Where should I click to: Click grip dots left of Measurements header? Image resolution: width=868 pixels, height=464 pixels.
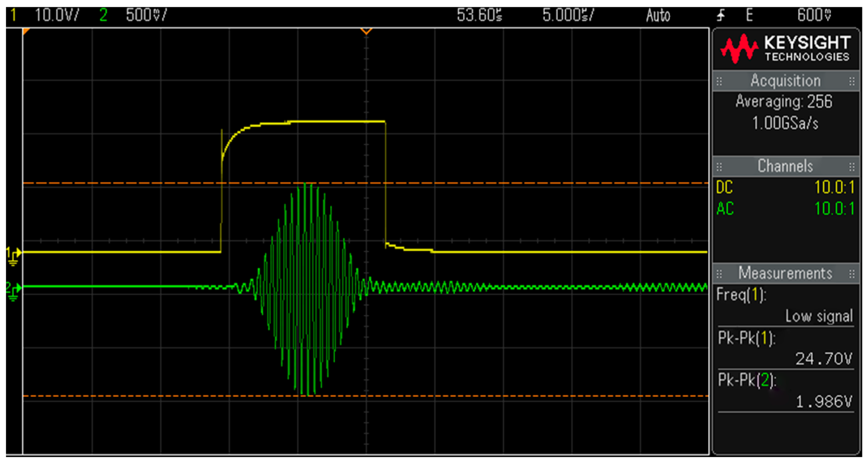tap(719, 274)
